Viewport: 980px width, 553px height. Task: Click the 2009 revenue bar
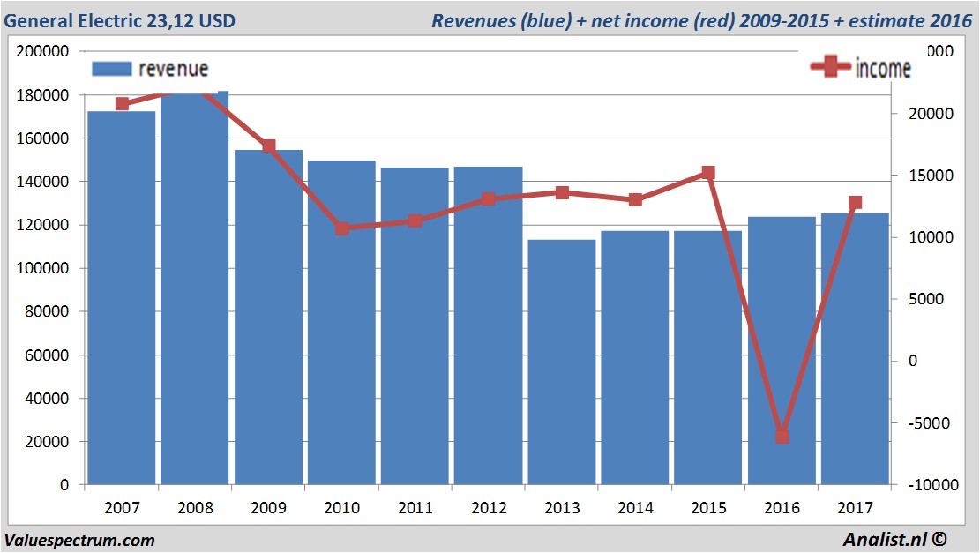coord(268,318)
